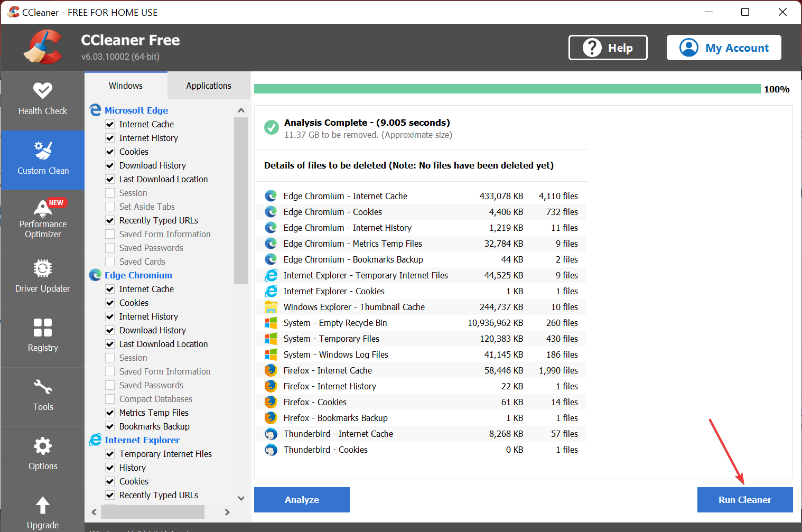Collapse the Internet Explorer category header

coord(142,440)
